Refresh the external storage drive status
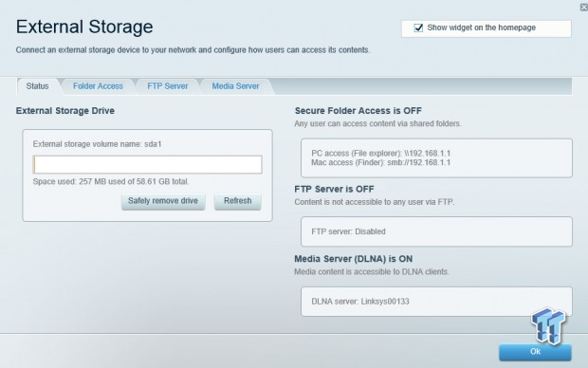The height and width of the screenshot is (368, 588). [x=238, y=201]
